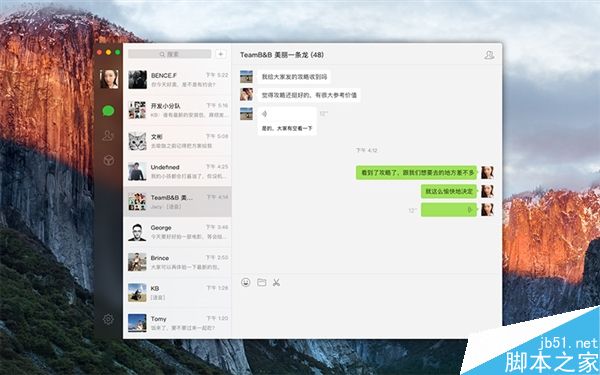Viewport: 600px width, 375px height.
Task: Click Tomy's avatar in the chat list
Action: pos(137,323)
